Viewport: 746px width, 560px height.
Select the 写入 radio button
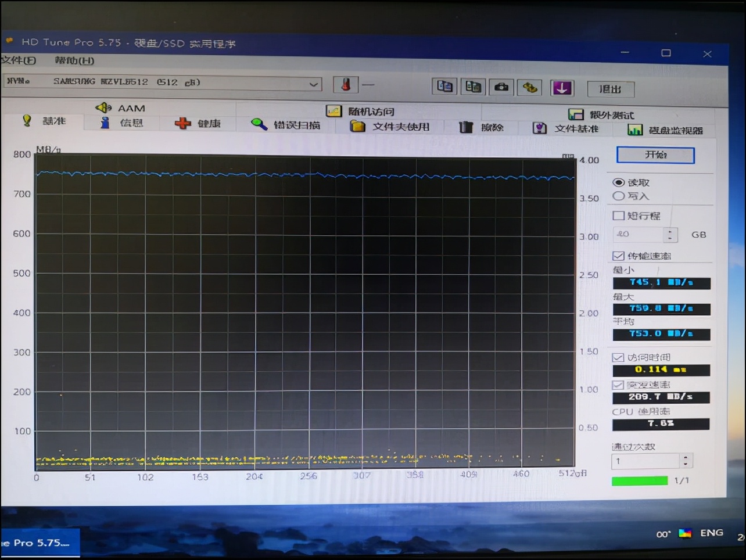coord(619,196)
